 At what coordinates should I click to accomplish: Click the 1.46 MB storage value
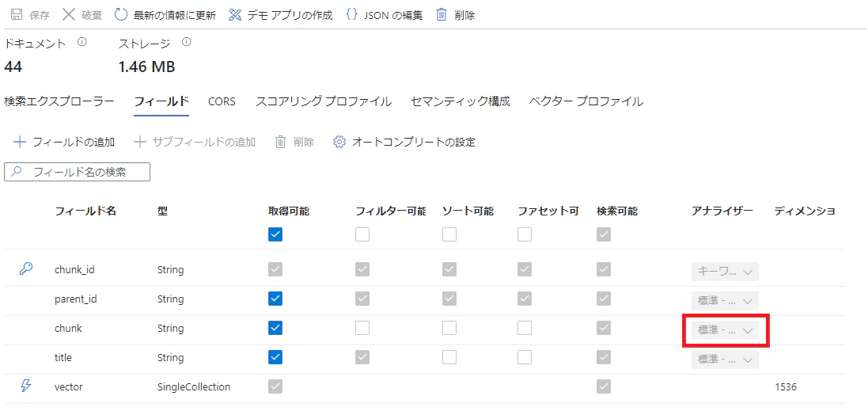pos(146,67)
